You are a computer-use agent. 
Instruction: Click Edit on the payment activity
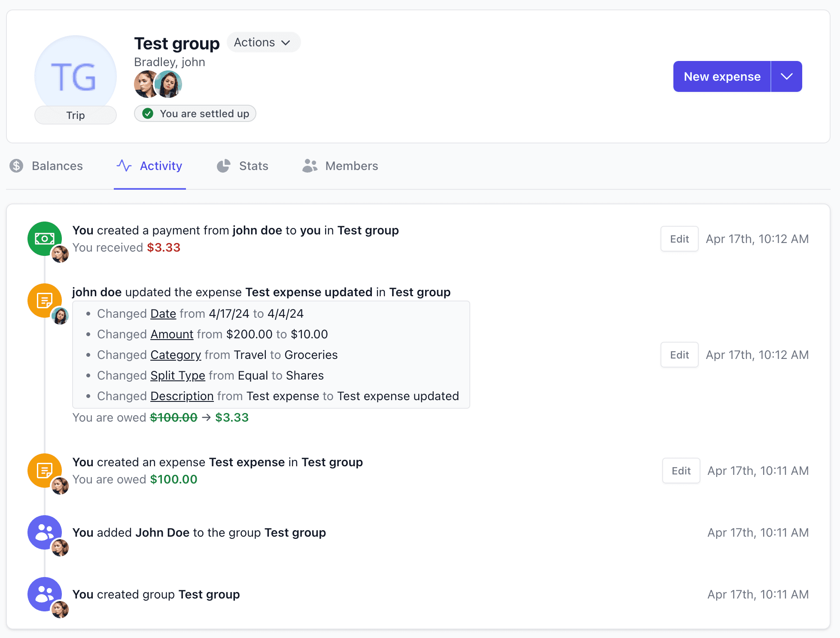click(679, 239)
